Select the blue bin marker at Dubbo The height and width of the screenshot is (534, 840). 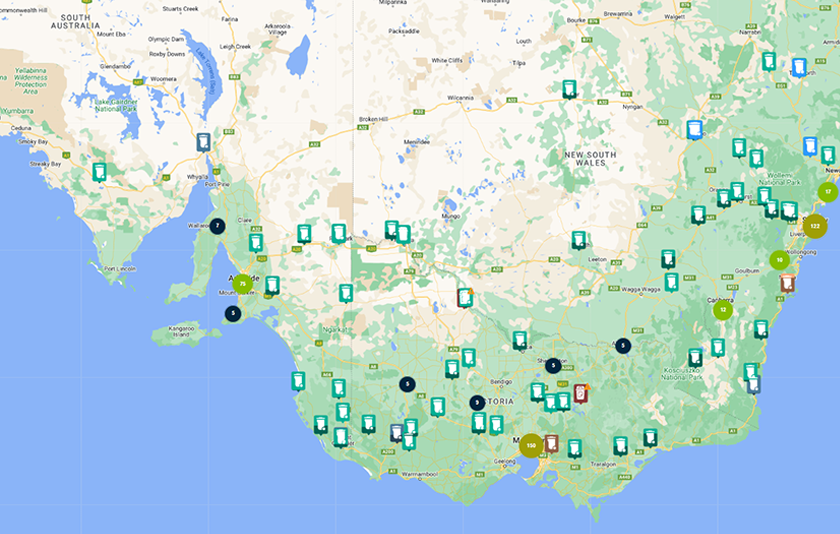694,129
